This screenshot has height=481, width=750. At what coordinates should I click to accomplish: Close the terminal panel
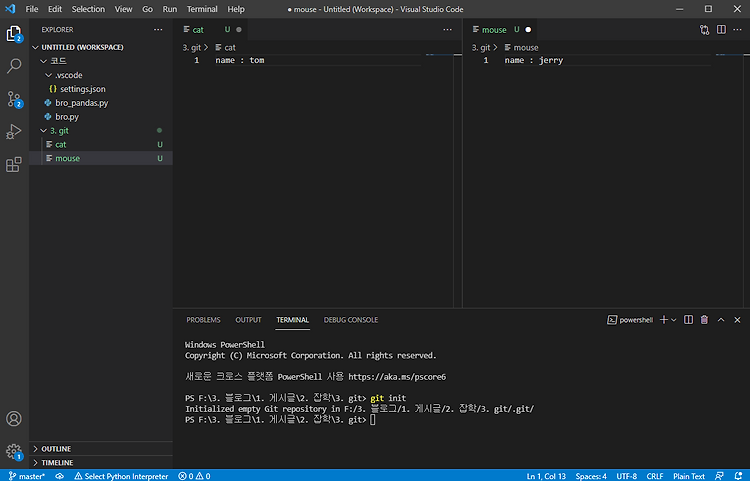click(x=737, y=320)
